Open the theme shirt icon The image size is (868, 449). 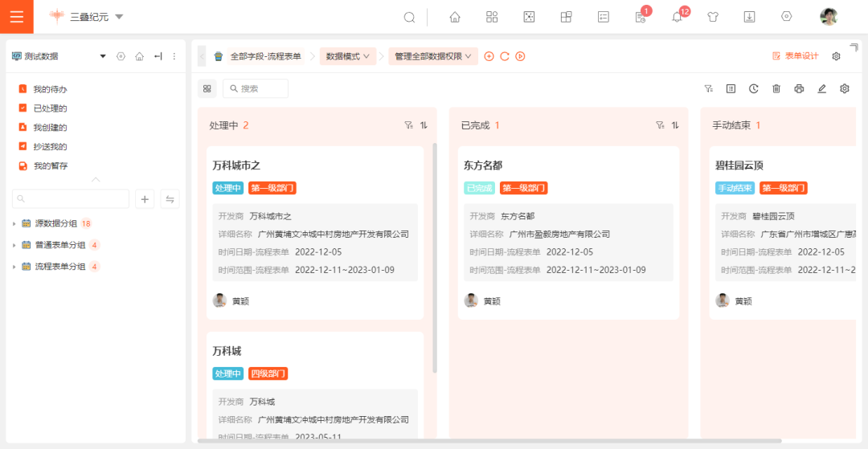712,17
